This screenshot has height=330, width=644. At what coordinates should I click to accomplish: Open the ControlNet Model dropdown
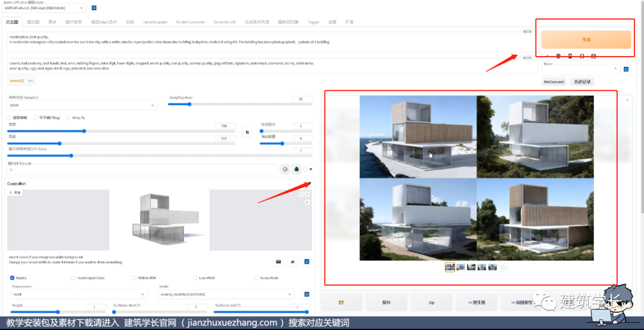[x=226, y=294]
